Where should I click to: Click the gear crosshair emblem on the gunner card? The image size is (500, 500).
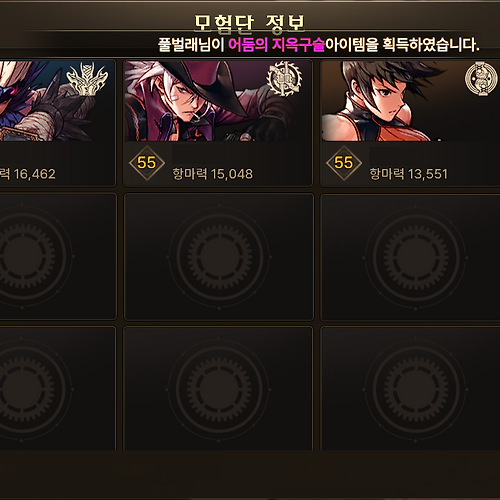pos(284,79)
